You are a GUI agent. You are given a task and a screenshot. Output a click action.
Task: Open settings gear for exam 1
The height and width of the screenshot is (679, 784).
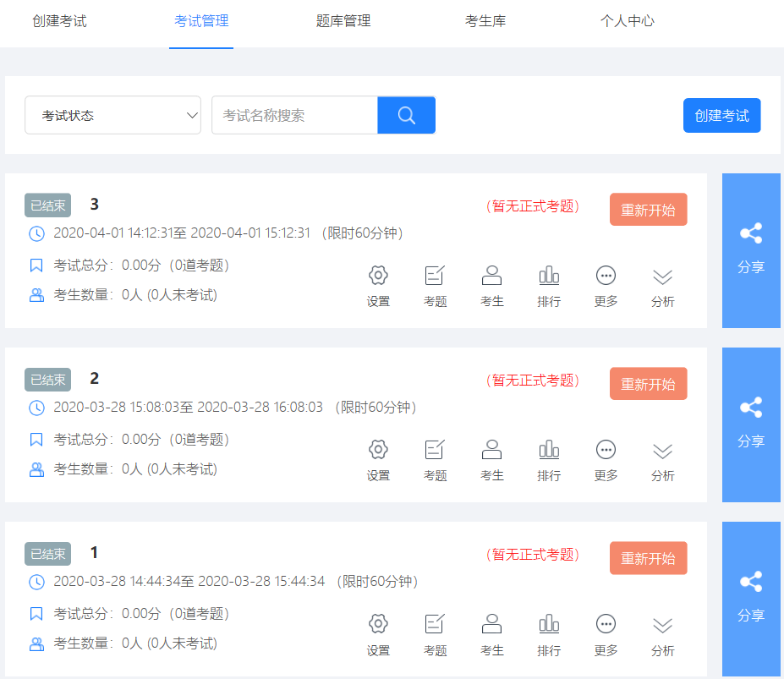[x=378, y=624]
